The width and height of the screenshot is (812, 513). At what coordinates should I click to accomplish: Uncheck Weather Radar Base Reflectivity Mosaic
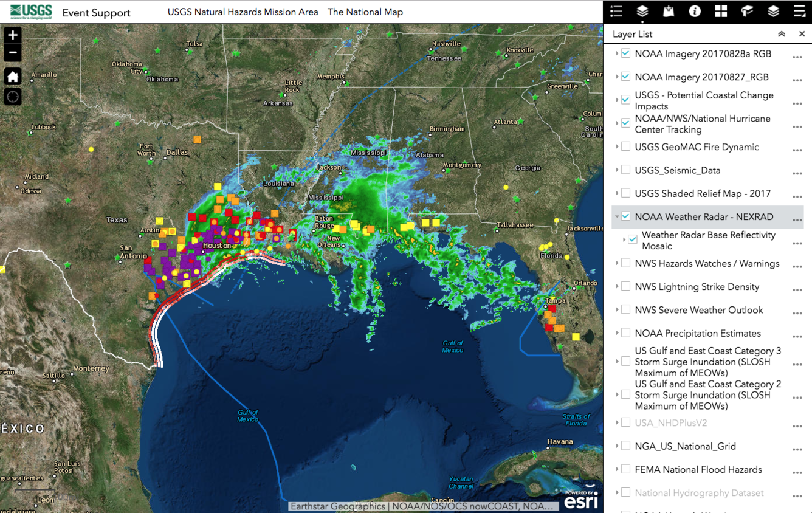coord(633,239)
